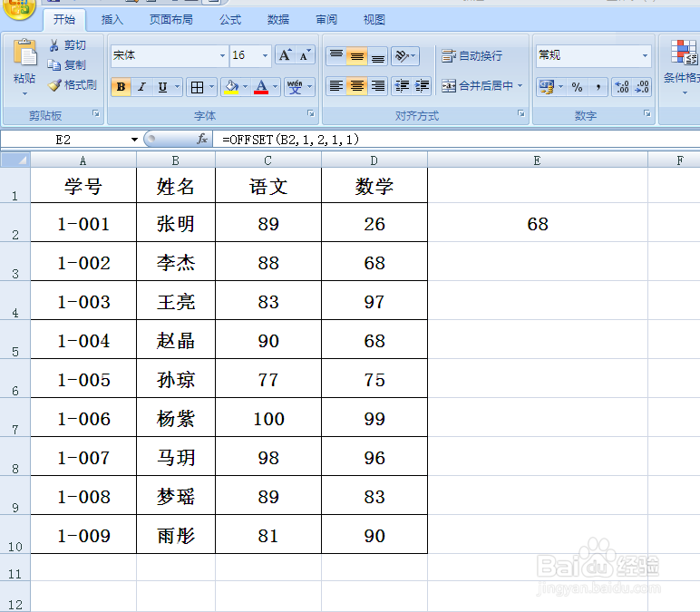Select the Format Painter brush
Screen dimensions: 700x612
coord(54,85)
